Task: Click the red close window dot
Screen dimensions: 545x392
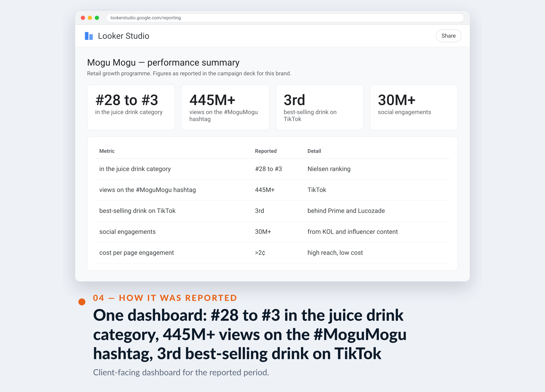Action: (x=83, y=18)
